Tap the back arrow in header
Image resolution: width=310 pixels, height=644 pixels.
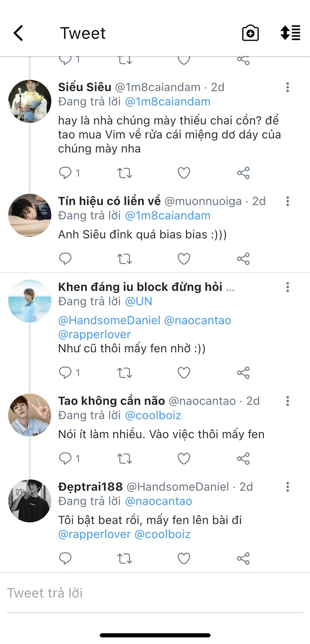(x=19, y=33)
